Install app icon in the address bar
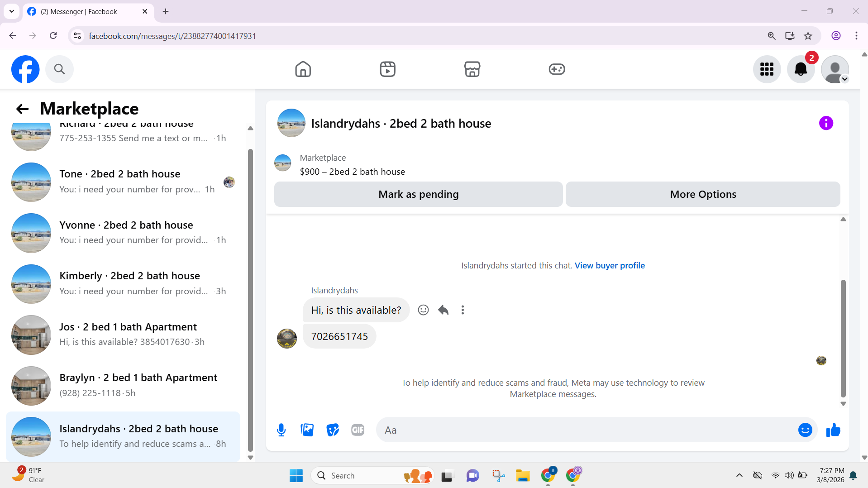This screenshot has width=868, height=488. 790,36
